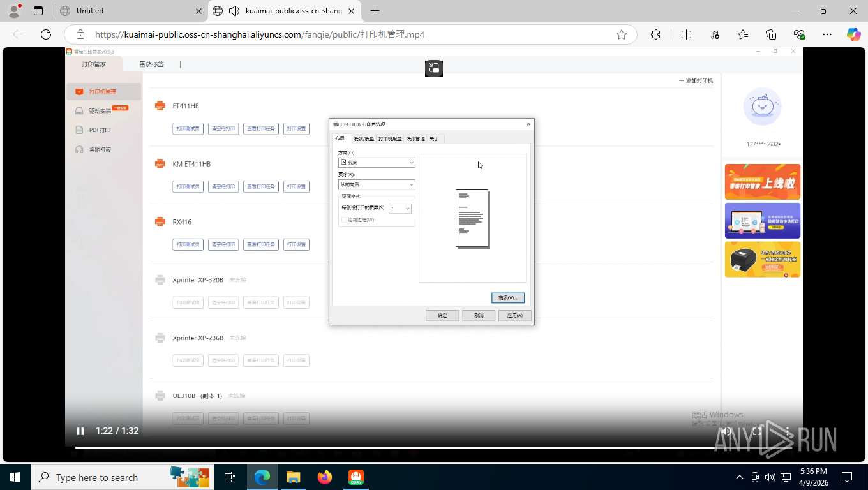The height and width of the screenshot is (490, 868).
Task: Switch to the 打印机配置 dialog tab
Action: (x=390, y=138)
